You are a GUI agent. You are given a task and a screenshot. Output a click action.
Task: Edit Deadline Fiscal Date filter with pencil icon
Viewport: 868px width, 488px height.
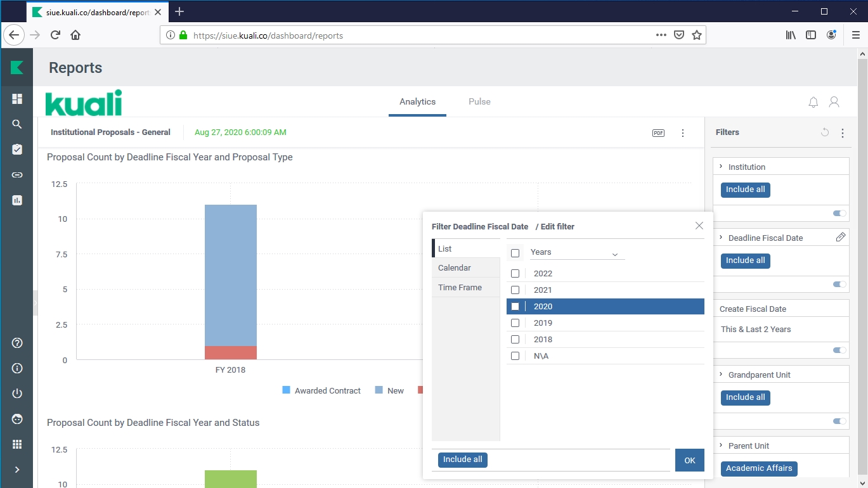840,237
